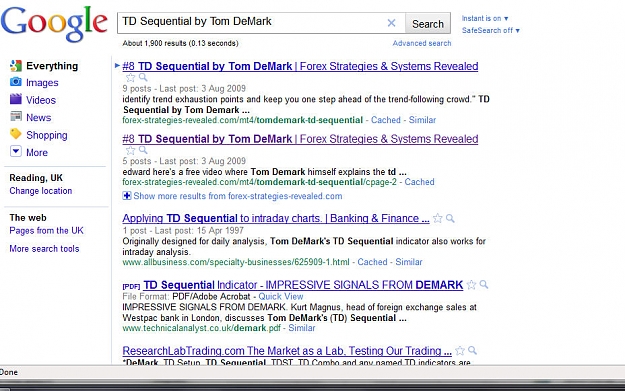Switch to the News results
The height and width of the screenshot is (391, 625).
coord(39,118)
